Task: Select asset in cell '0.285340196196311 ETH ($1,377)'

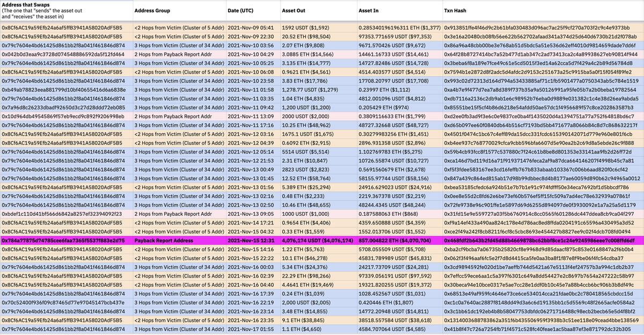Action: click(399, 27)
